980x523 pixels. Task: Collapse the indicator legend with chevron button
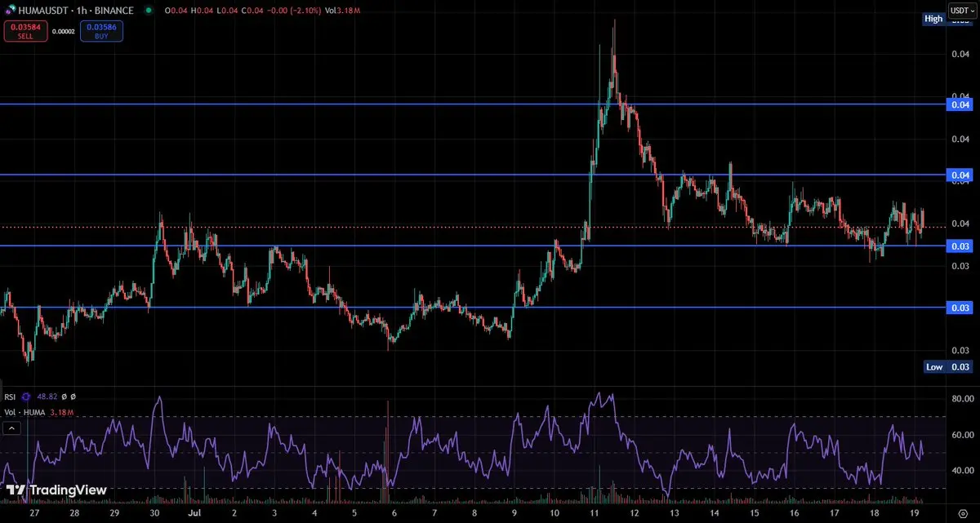tap(11, 427)
